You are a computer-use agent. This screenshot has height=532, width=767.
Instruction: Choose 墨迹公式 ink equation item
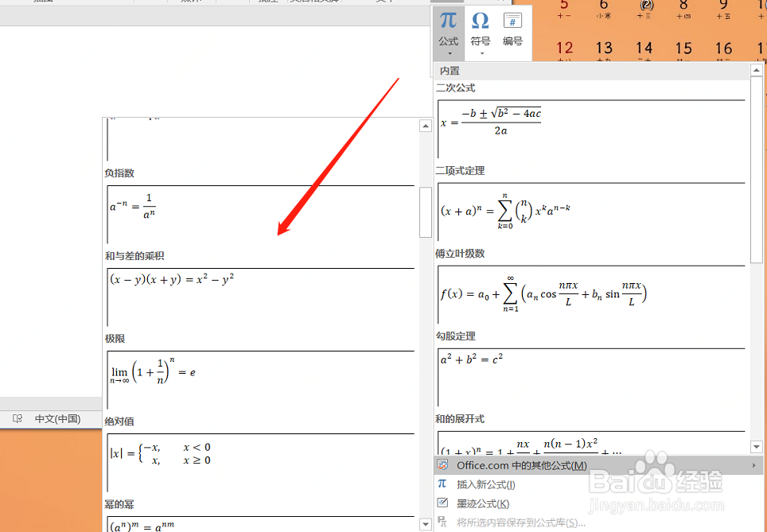[598, 503]
